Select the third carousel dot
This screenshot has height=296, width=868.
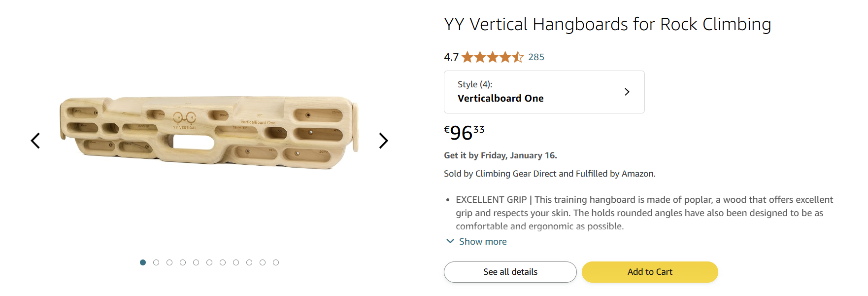coord(169,262)
